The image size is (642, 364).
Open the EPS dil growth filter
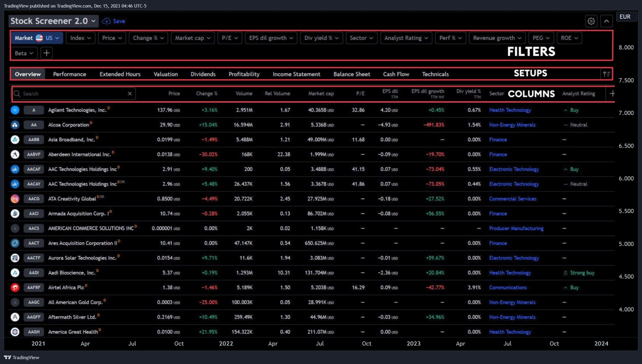pyautogui.click(x=271, y=38)
